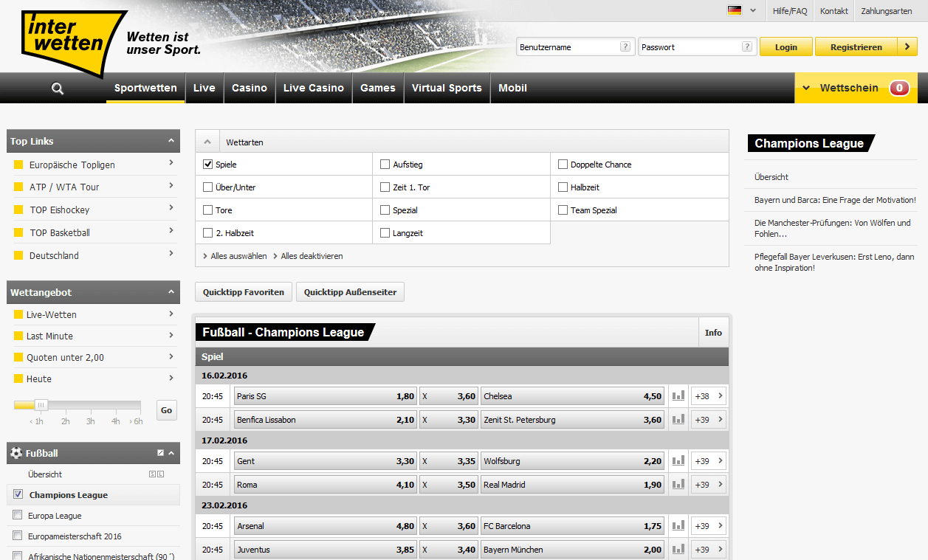
Task: Click Quicktipp Favoriten button
Action: click(244, 292)
